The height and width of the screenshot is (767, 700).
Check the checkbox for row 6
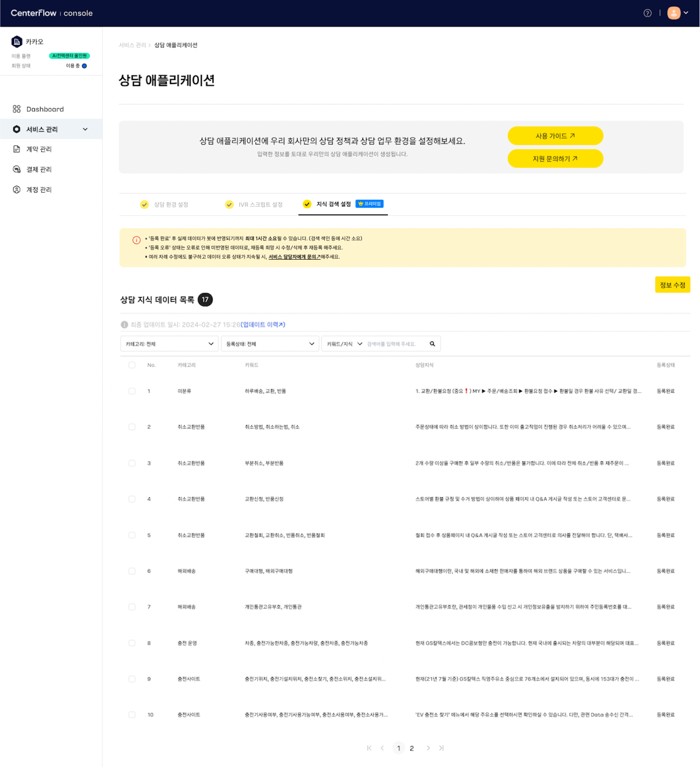tap(132, 571)
